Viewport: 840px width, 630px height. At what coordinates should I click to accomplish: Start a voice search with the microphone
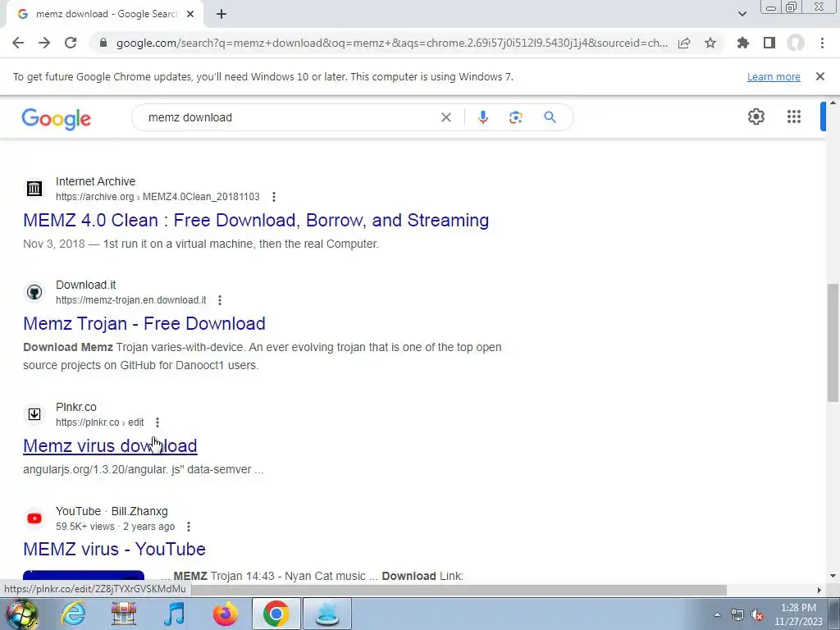[x=483, y=117]
